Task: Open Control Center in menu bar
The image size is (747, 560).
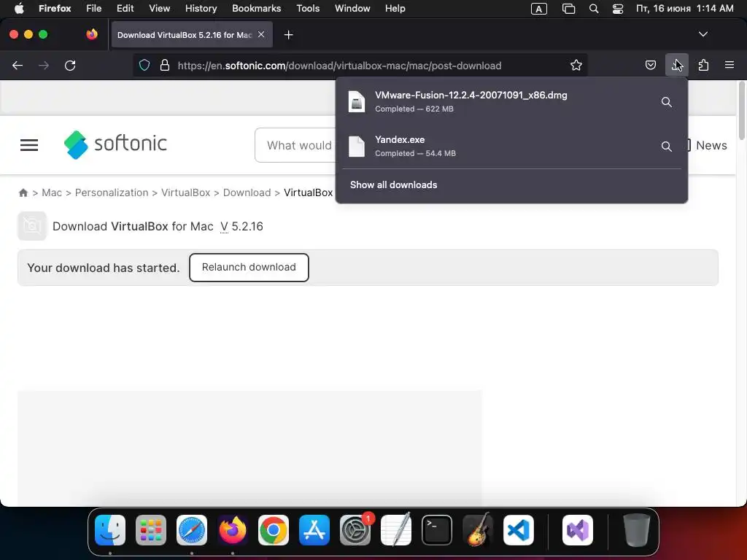Action: [x=618, y=9]
